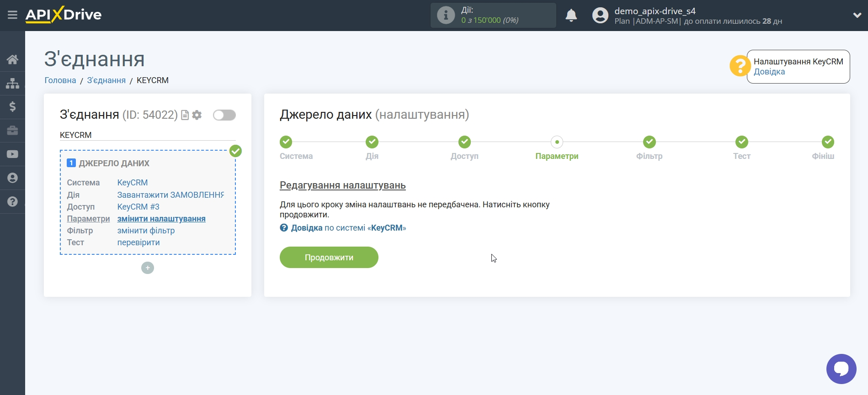
Task: Click the ДЖЕРЕЛО ДАНИХ block header
Action: pos(114,163)
